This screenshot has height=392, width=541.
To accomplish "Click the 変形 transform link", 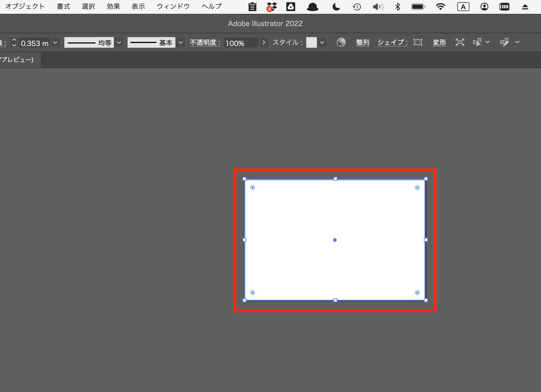I will (x=439, y=42).
